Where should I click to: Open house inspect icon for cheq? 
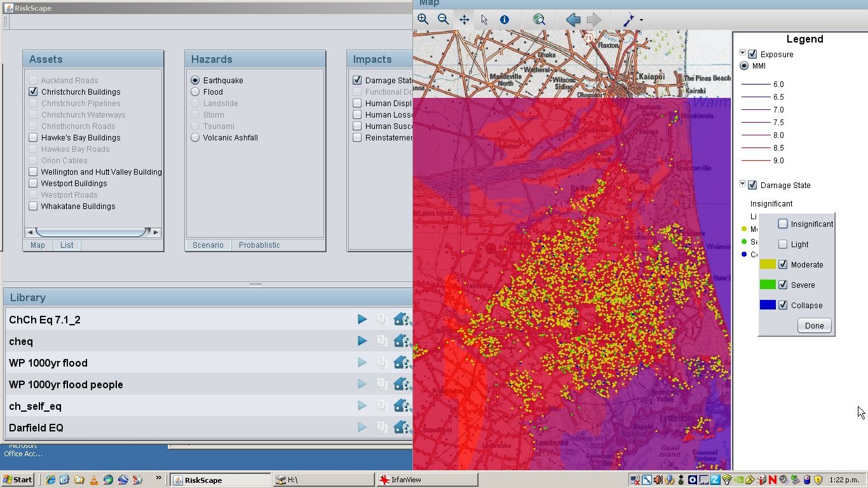pyautogui.click(x=402, y=341)
